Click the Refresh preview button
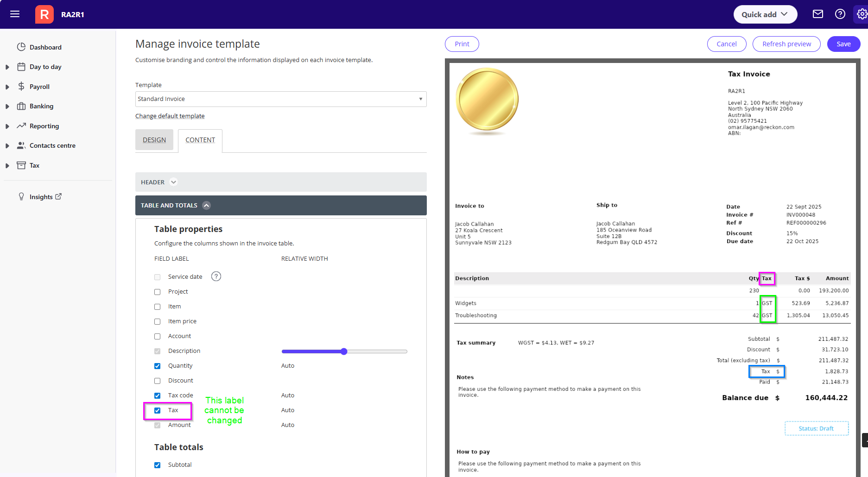868x477 pixels. pyautogui.click(x=787, y=44)
